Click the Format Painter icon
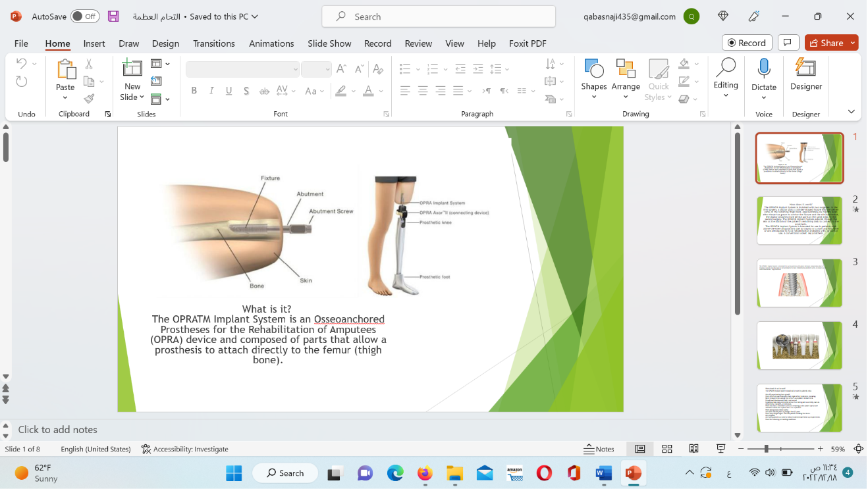 89,99
